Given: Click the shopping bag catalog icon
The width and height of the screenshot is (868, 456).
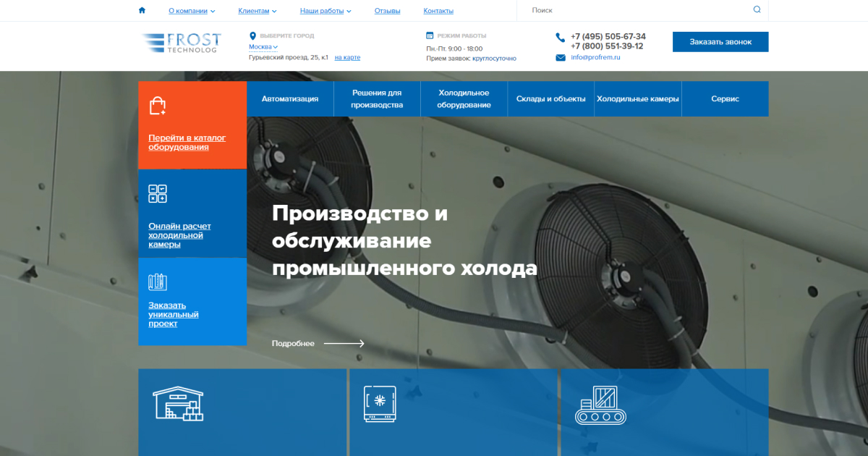Looking at the screenshot, I should [158, 106].
